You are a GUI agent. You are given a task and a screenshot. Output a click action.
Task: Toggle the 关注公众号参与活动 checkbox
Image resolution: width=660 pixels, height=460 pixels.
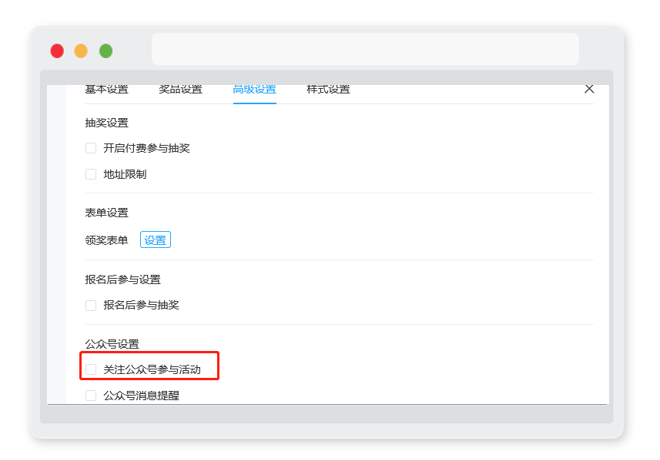[x=90, y=370]
